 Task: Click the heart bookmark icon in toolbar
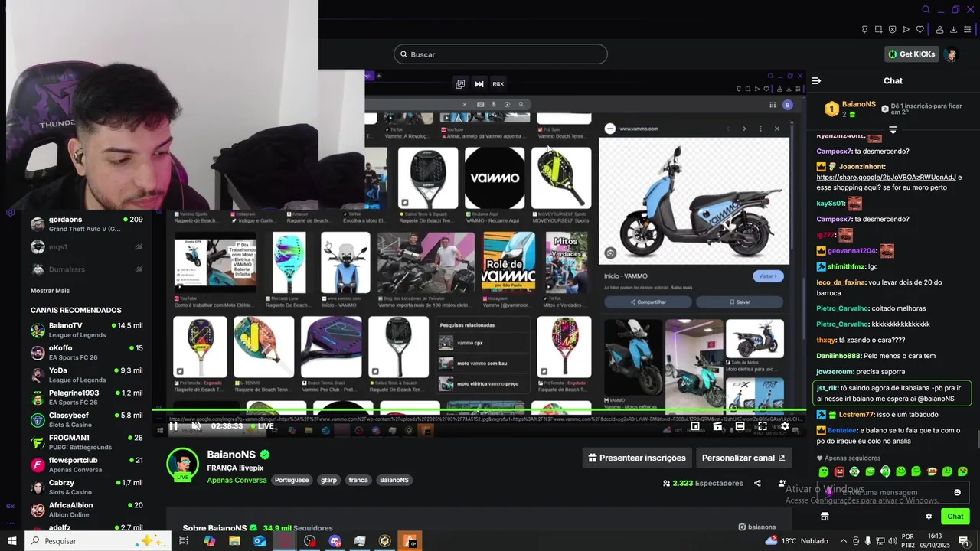pos(920,30)
